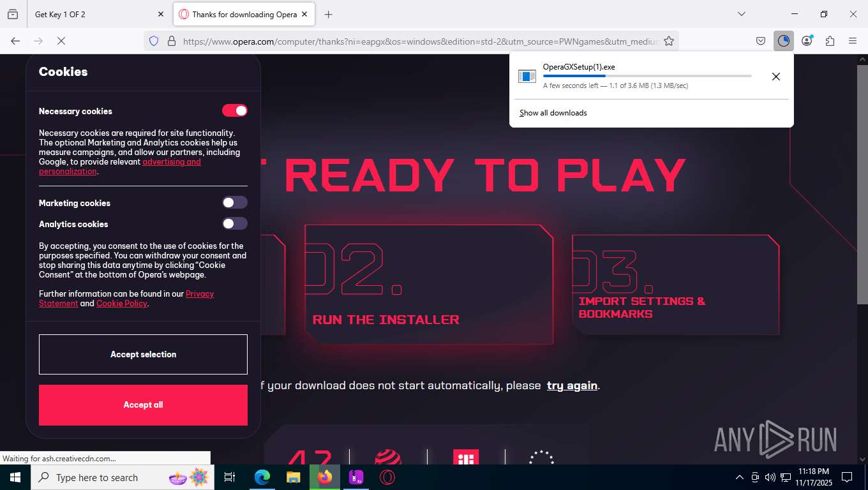Viewport: 868px width, 490px height.
Task: Select the 02 Run the Installer card
Action: point(429,285)
